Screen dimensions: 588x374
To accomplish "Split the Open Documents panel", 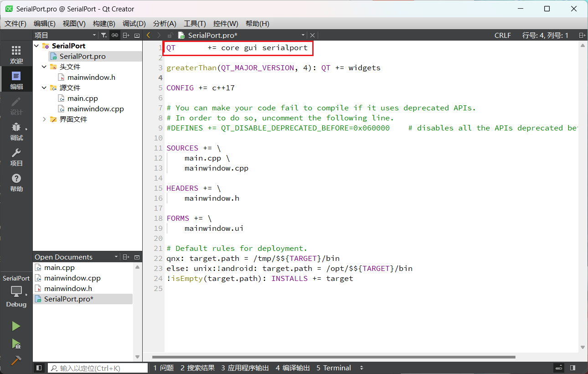I will (x=126, y=257).
